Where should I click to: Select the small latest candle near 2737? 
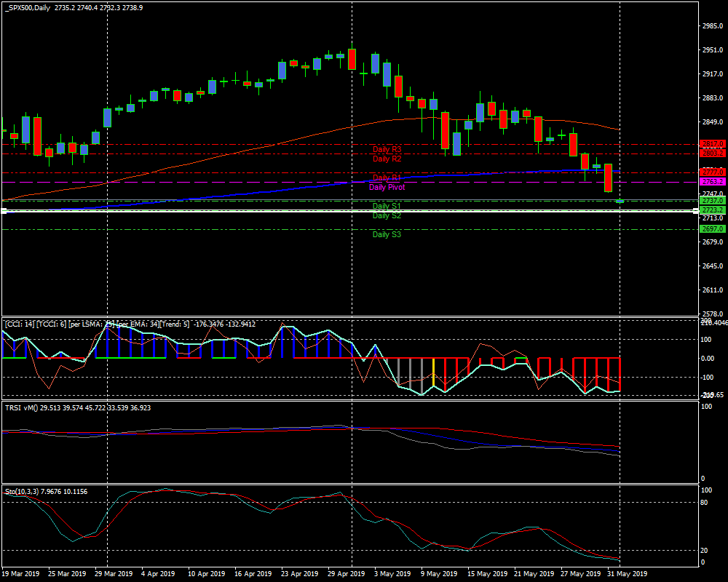point(620,201)
